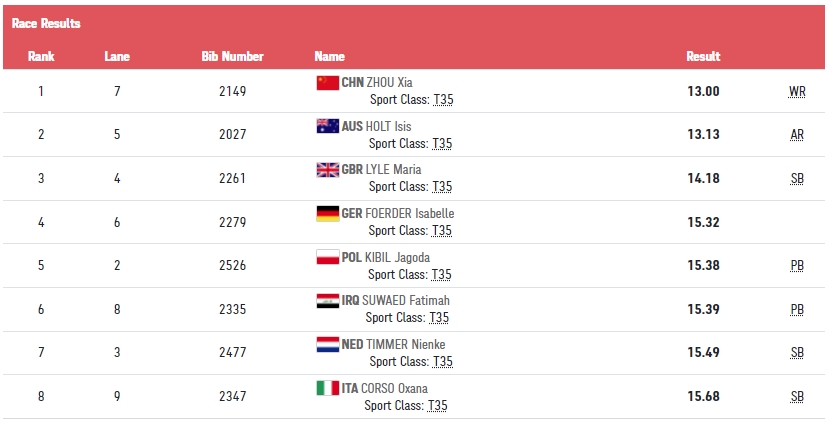Click the Germany flag icon
The height and width of the screenshot is (426, 833).
pyautogui.click(x=327, y=213)
